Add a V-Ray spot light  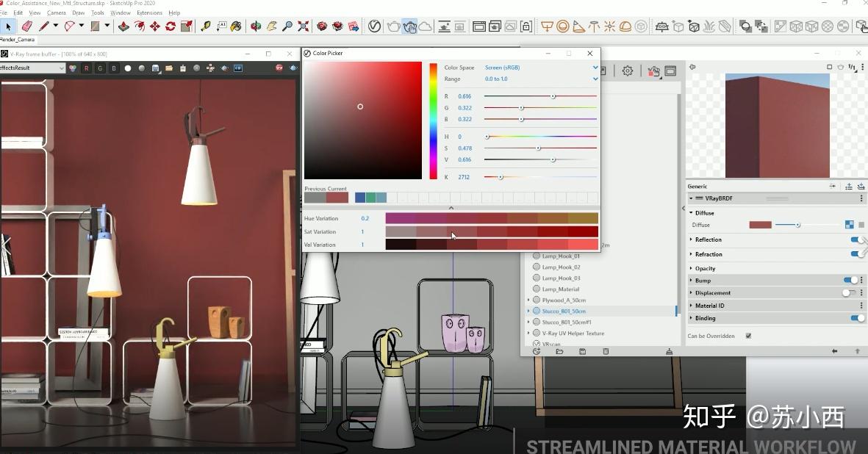578,26
